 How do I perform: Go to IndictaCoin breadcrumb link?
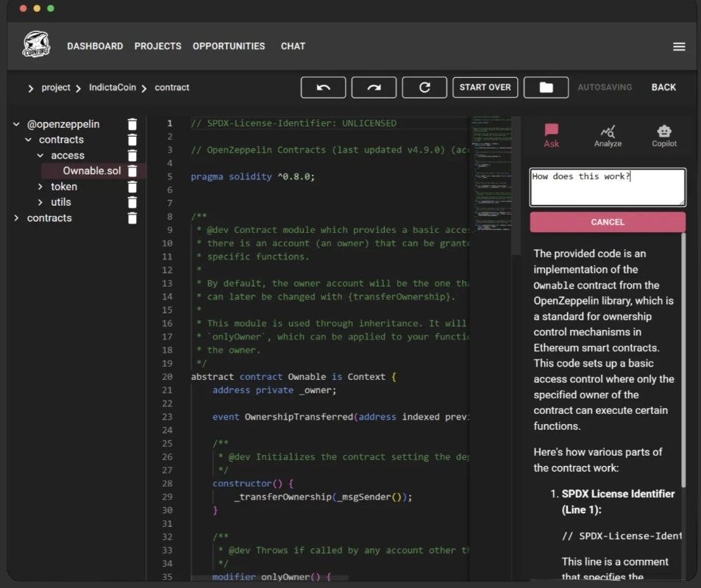[x=113, y=87]
